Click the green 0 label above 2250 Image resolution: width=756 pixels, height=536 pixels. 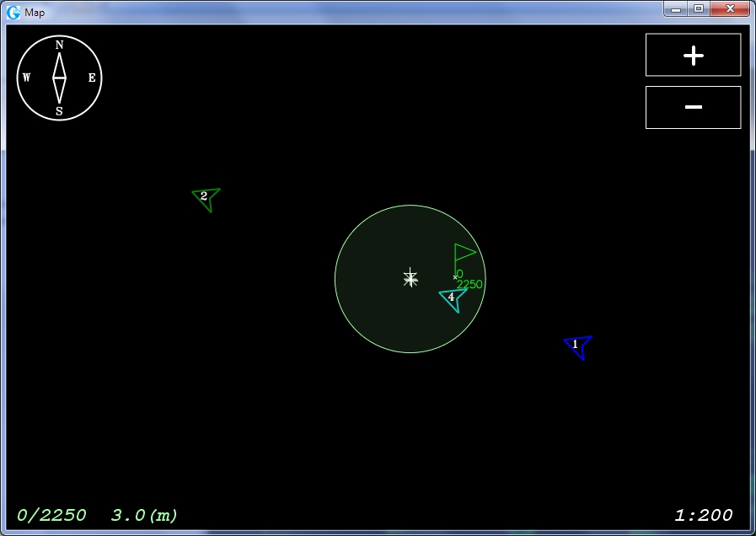tap(460, 274)
